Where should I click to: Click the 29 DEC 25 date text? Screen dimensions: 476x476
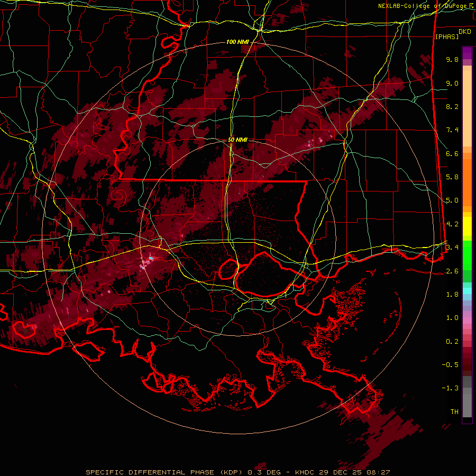(x=341, y=472)
